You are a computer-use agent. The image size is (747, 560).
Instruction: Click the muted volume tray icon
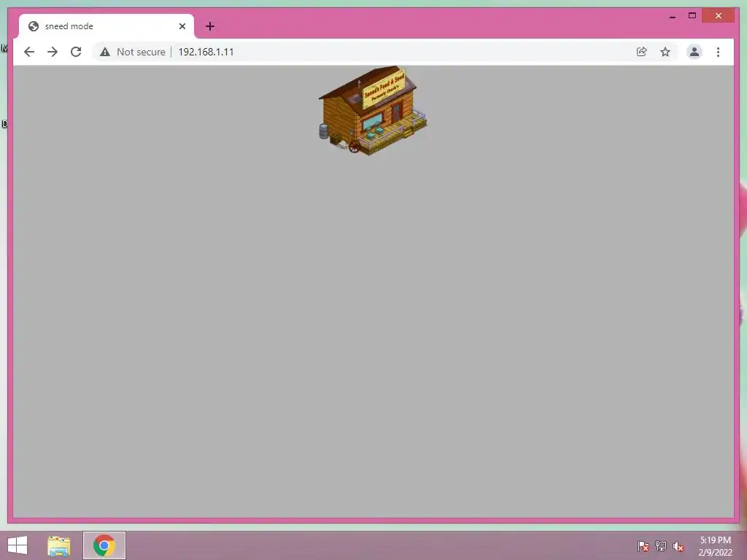(678, 546)
